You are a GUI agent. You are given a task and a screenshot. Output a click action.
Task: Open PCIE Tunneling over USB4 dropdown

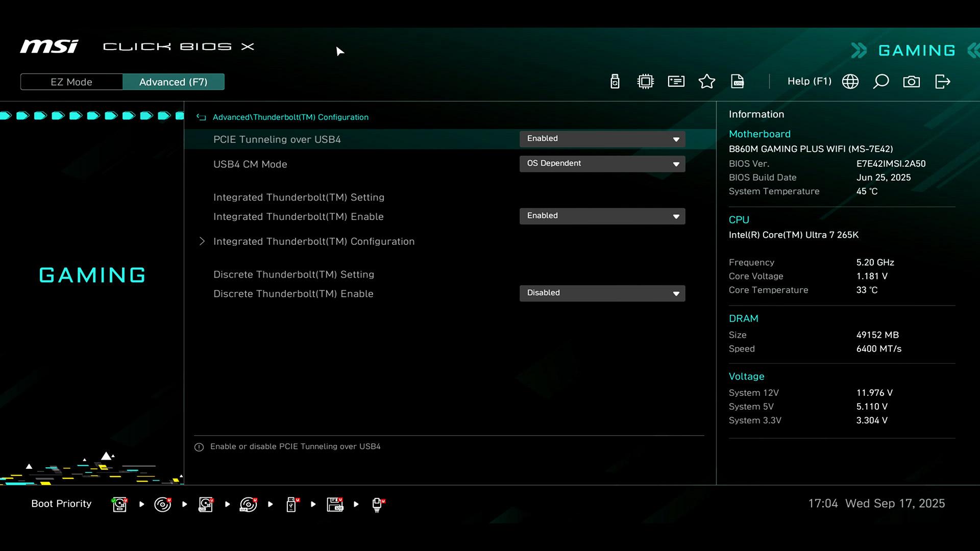click(x=602, y=139)
